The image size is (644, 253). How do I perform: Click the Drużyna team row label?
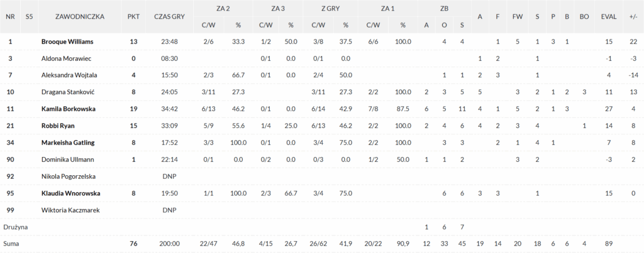click(x=16, y=226)
